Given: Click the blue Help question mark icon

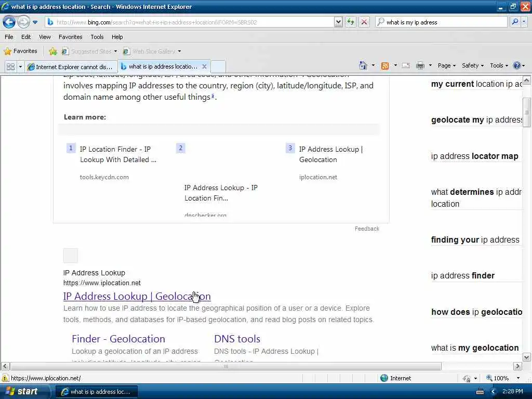Looking at the screenshot, I should point(517,65).
